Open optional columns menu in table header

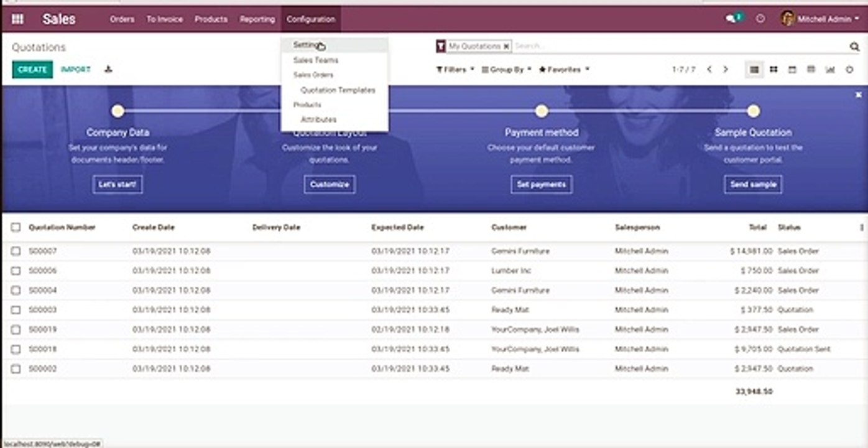pos(862,228)
